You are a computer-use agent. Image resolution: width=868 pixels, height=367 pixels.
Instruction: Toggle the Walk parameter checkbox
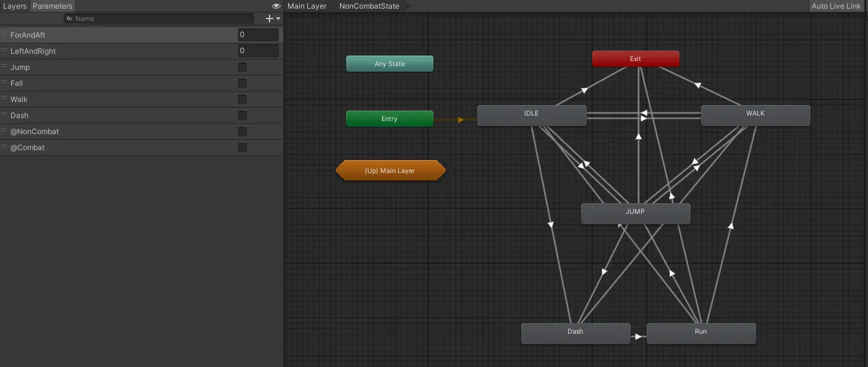(x=242, y=99)
